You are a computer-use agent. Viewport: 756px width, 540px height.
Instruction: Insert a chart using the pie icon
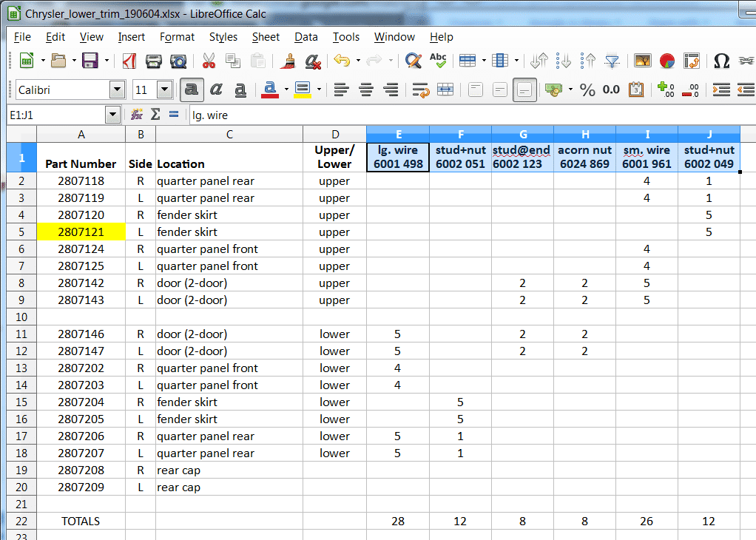[x=667, y=61]
